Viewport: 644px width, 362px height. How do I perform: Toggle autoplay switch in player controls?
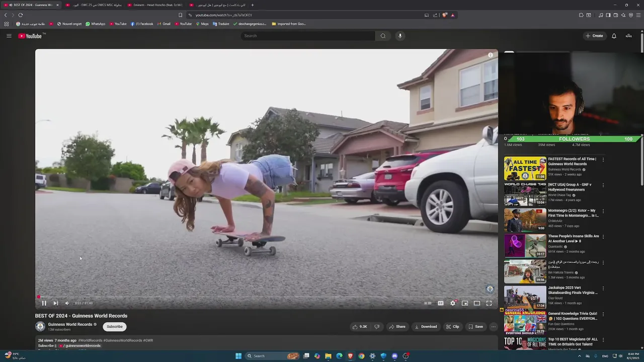coord(428,303)
